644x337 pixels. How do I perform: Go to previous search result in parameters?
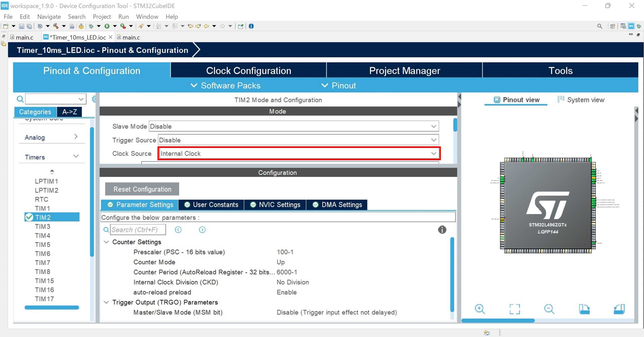pyautogui.click(x=178, y=230)
